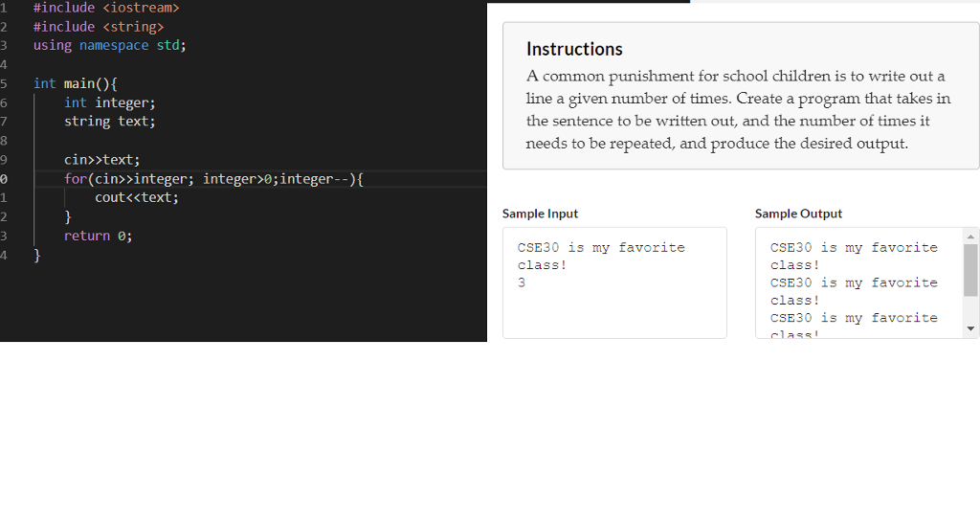This screenshot has width=980, height=519.
Task: Place cursor on '#include <string>' line
Action: (99, 27)
